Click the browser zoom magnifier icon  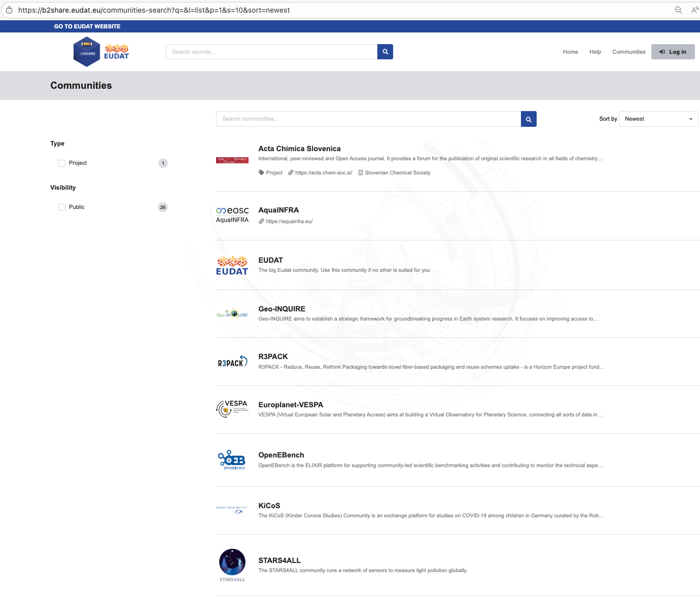[x=678, y=10]
